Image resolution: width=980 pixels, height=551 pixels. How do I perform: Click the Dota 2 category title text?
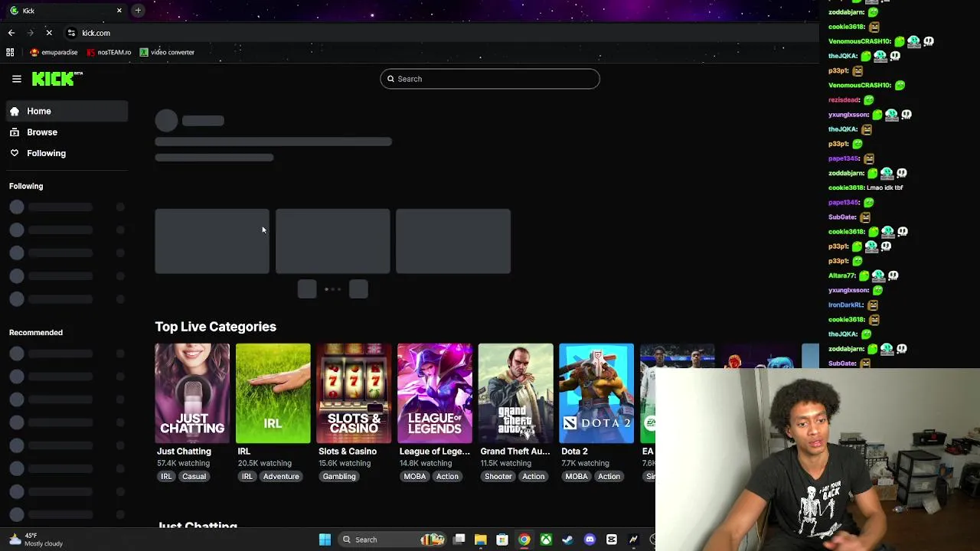pos(574,452)
